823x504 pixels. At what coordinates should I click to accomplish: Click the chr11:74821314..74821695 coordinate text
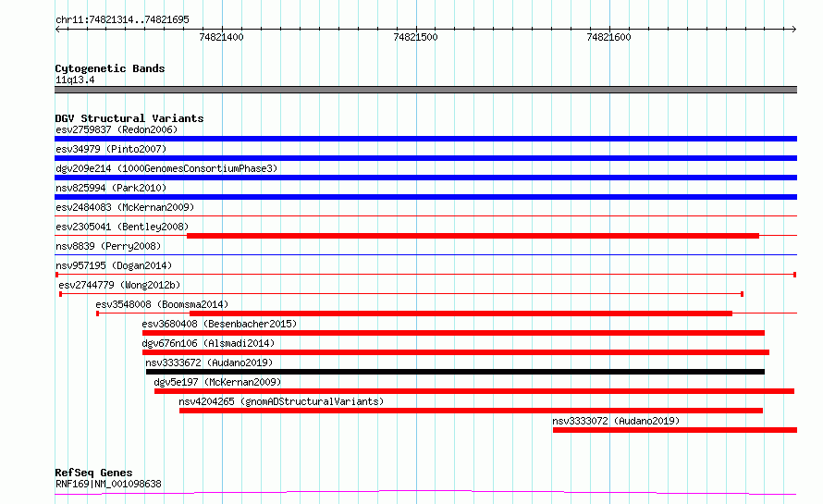(x=122, y=20)
